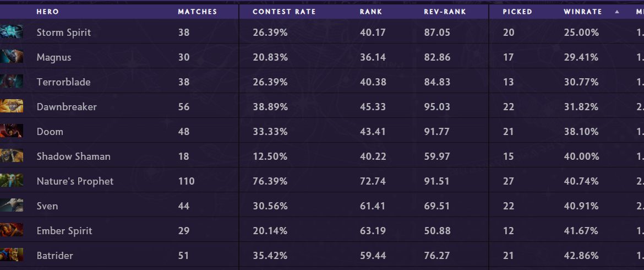Click the Dawnbreaker hero name
Image resolution: width=644 pixels, height=270 pixels.
(x=67, y=107)
